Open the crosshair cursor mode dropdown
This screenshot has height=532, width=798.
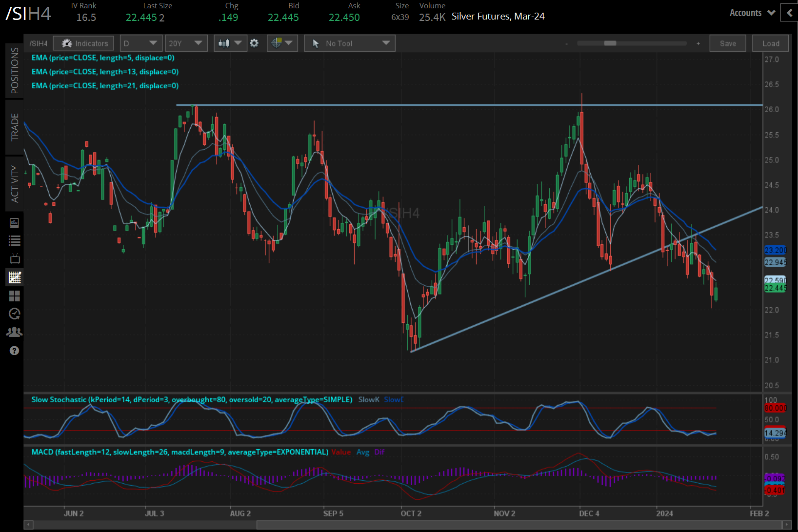click(x=282, y=43)
